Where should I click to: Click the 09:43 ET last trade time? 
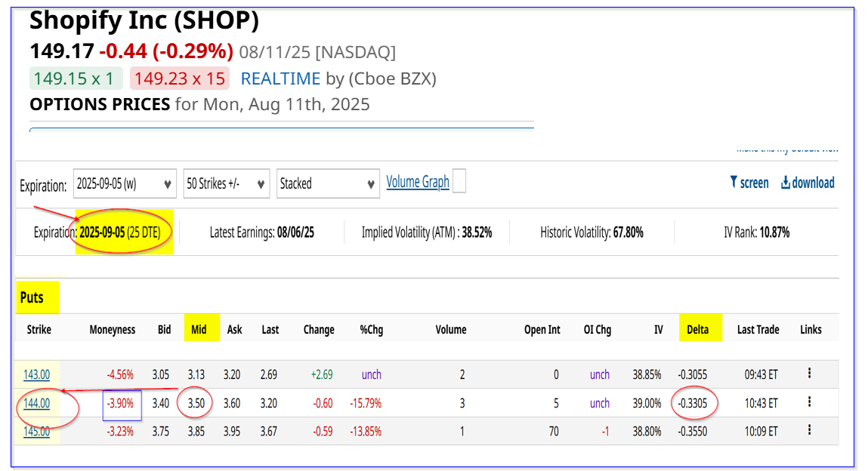click(x=761, y=375)
